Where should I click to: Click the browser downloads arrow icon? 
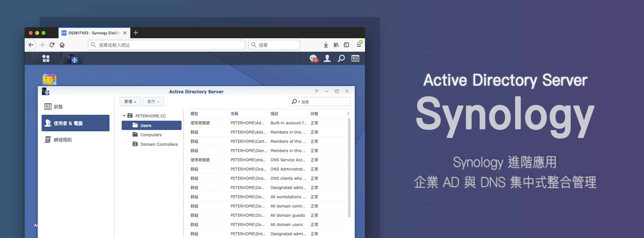[x=326, y=45]
